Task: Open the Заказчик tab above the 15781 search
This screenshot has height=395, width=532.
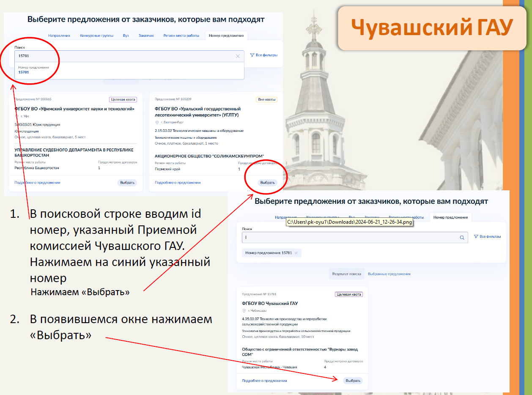Action: pyautogui.click(x=146, y=36)
